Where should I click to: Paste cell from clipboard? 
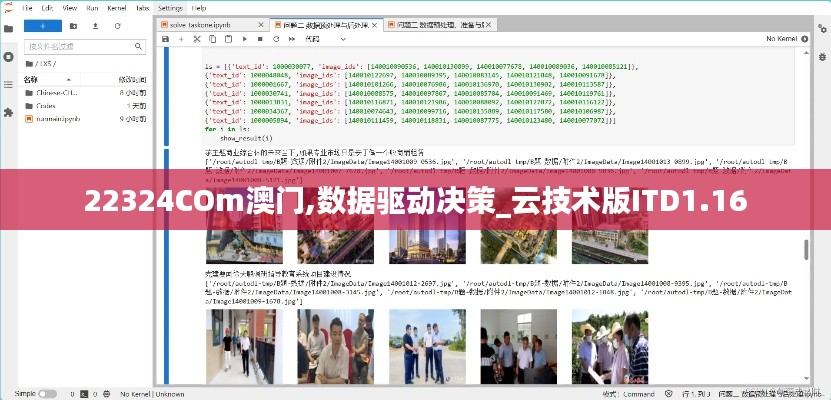point(228,39)
